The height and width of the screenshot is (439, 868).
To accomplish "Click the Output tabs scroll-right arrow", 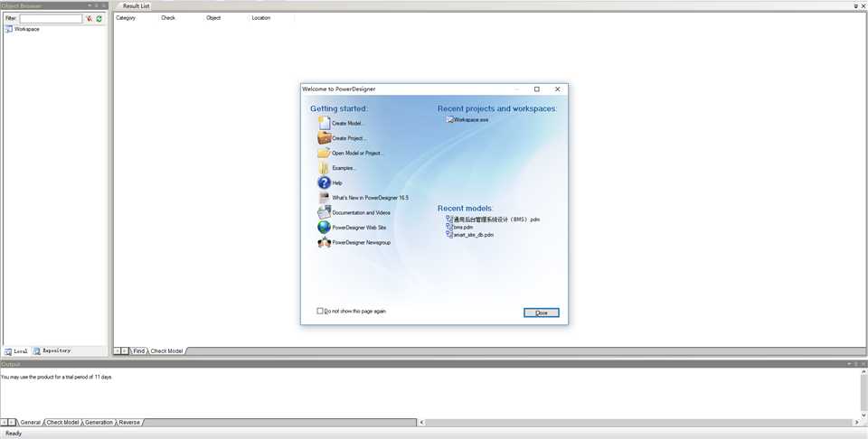I will (x=12, y=423).
